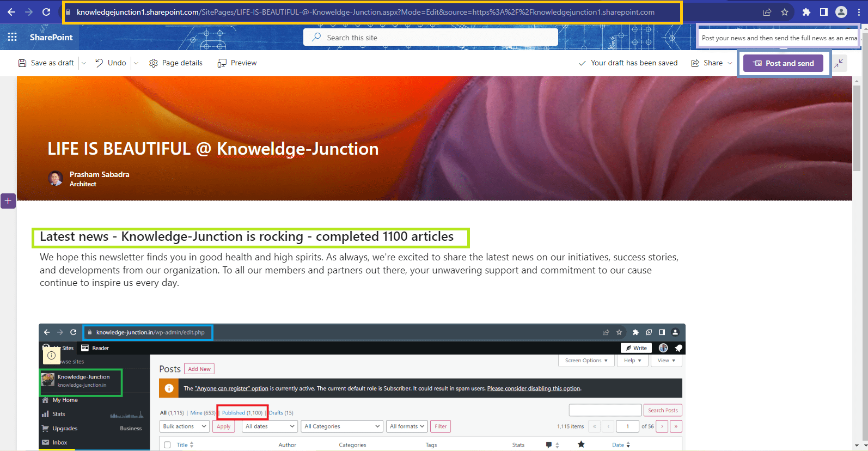Image resolution: width=868 pixels, height=451 pixels.
Task: Click the Page details gear icon
Action: [154, 63]
